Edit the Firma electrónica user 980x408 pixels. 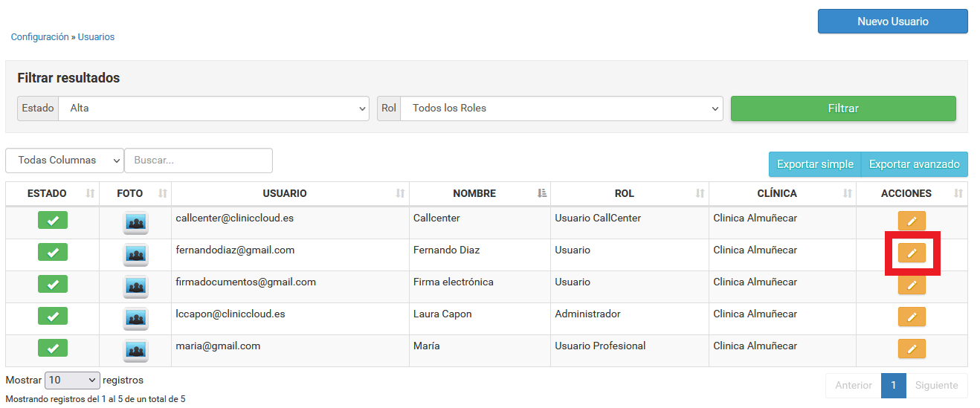(912, 285)
